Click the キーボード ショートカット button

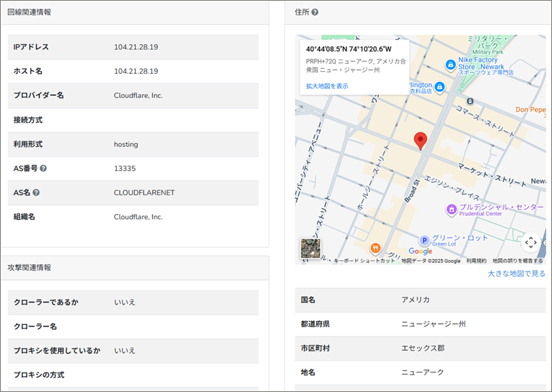[364, 261]
